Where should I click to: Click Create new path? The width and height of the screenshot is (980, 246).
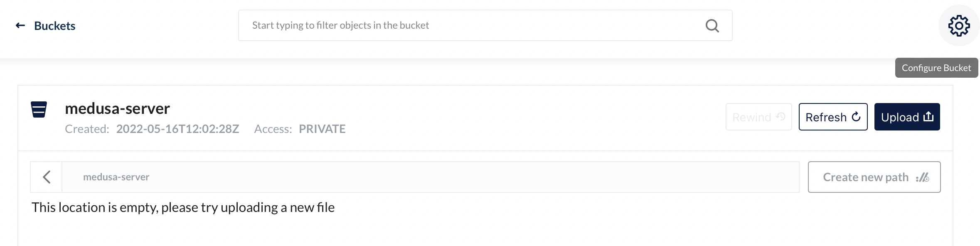tap(873, 177)
